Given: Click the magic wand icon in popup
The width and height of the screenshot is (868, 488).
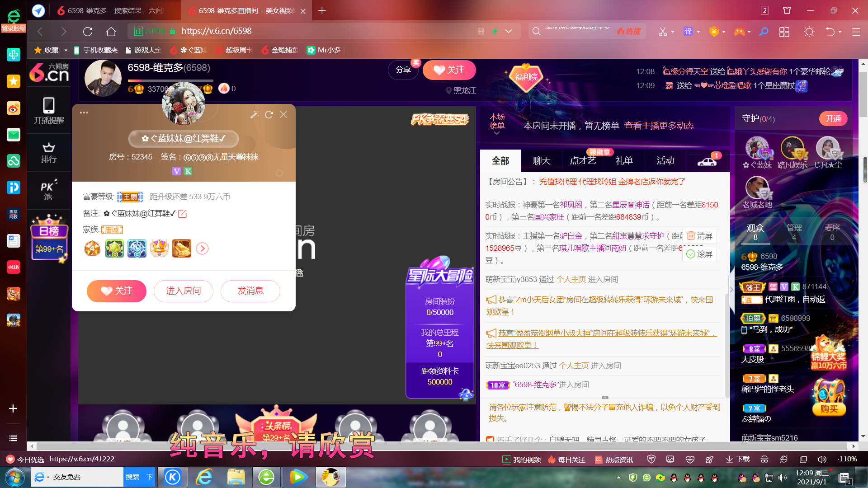Looking at the screenshot, I should pyautogui.click(x=255, y=115).
